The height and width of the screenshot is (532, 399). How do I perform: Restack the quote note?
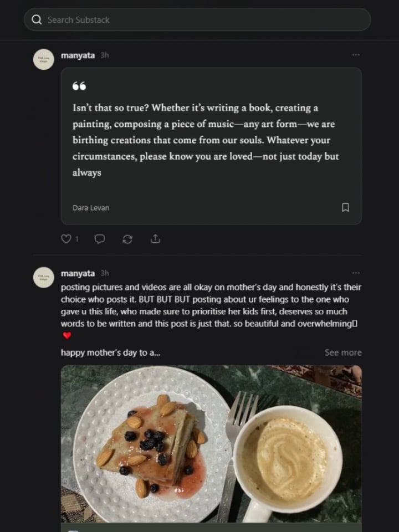pos(127,239)
